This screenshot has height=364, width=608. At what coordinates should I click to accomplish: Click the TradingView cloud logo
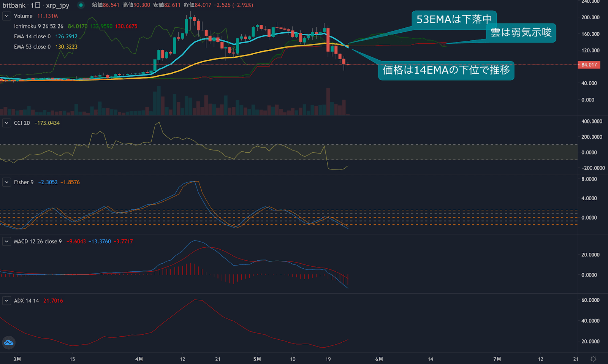tap(8, 343)
